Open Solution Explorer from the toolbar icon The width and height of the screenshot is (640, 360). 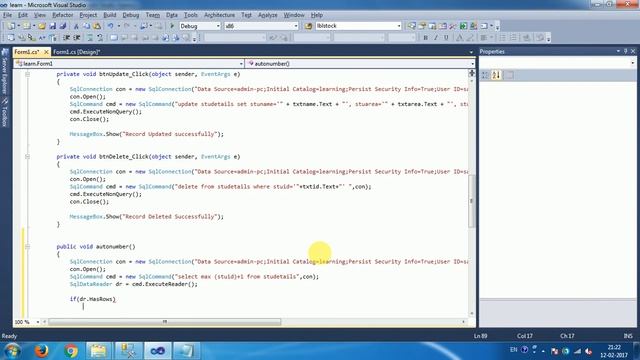(x=411, y=26)
